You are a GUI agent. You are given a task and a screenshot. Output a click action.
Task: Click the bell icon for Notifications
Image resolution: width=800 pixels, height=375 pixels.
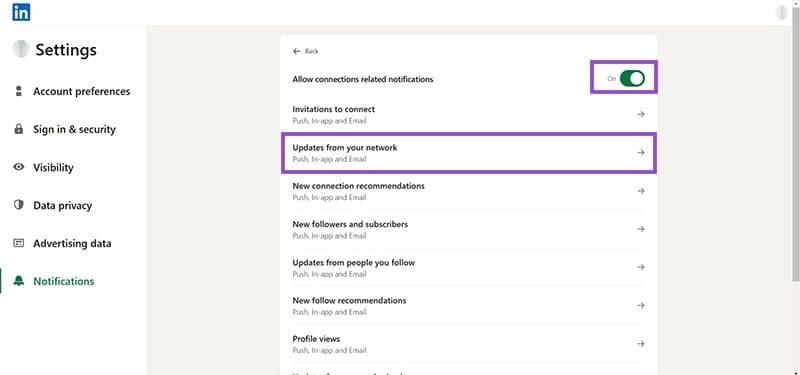pos(19,281)
